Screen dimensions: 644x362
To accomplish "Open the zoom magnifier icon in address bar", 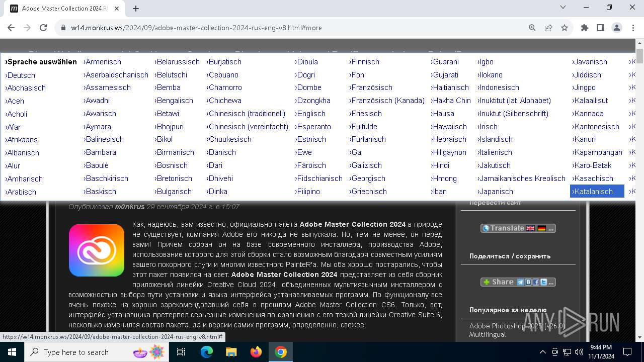I will pos(532,28).
